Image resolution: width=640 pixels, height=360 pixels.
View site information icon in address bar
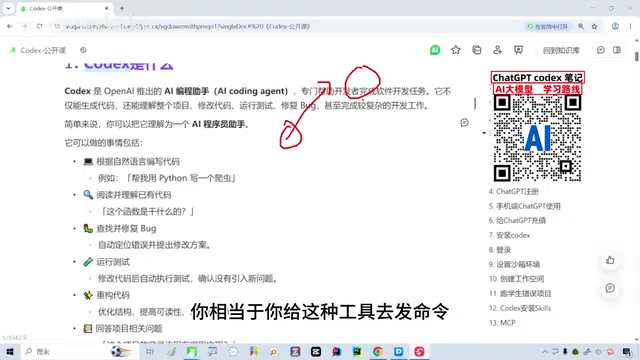pos(58,26)
